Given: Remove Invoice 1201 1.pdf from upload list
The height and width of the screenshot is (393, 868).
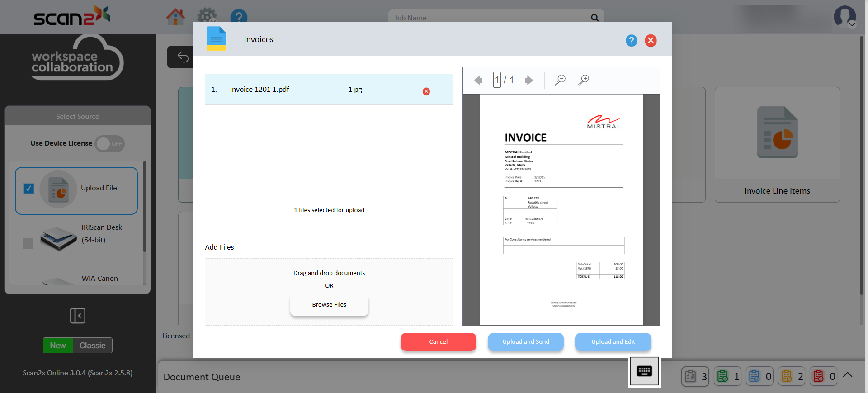Looking at the screenshot, I should (x=426, y=91).
